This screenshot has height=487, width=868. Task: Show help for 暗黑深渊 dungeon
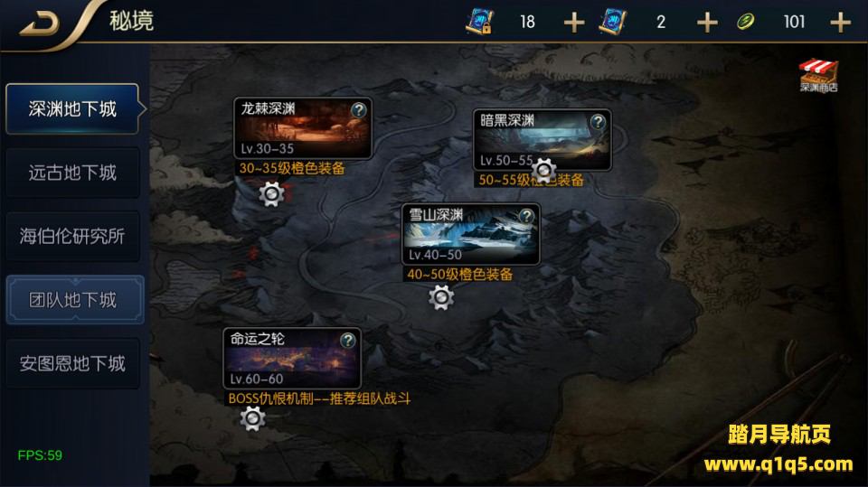[x=598, y=122]
